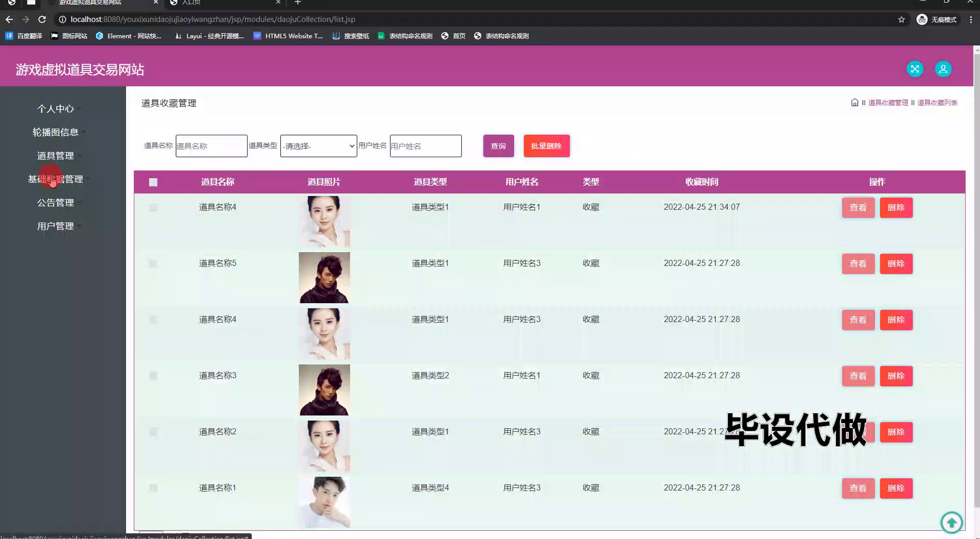Open browser menu three dots
The height and width of the screenshot is (539, 980).
coord(971,19)
